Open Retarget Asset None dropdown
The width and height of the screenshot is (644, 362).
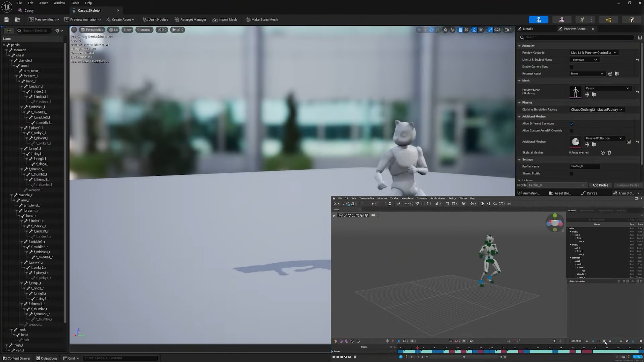[x=587, y=74]
